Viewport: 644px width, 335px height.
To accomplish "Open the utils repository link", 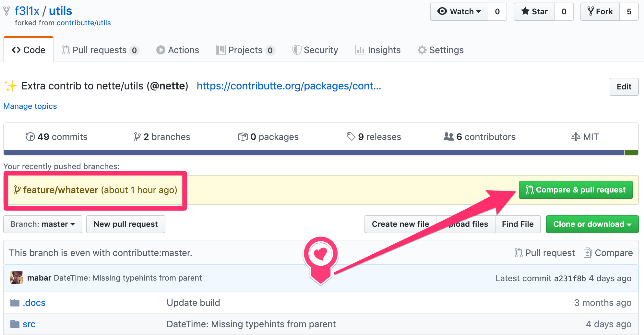I will point(60,11).
